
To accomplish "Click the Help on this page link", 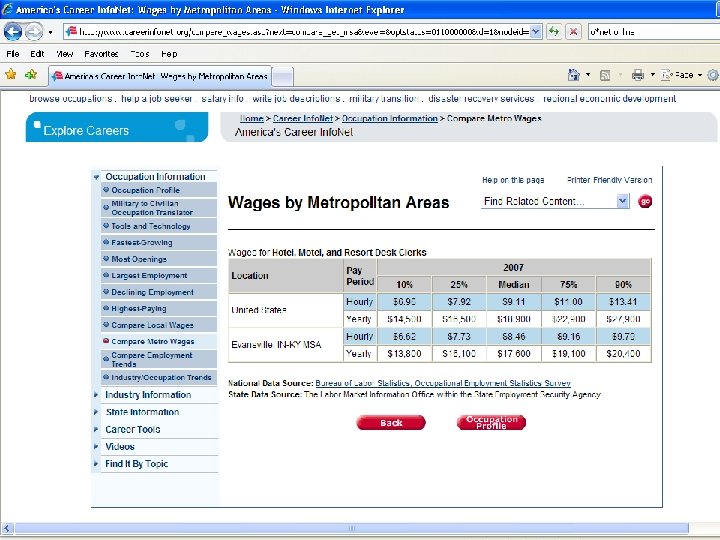I will [513, 180].
